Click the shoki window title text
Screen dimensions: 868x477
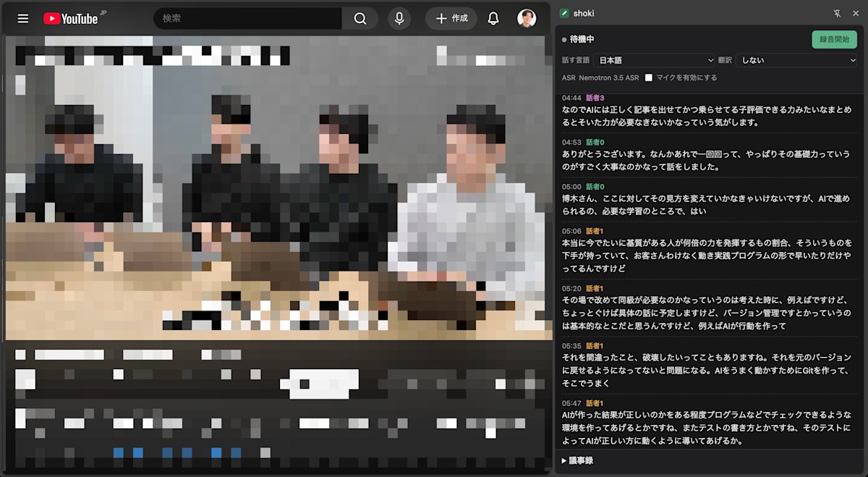584,13
